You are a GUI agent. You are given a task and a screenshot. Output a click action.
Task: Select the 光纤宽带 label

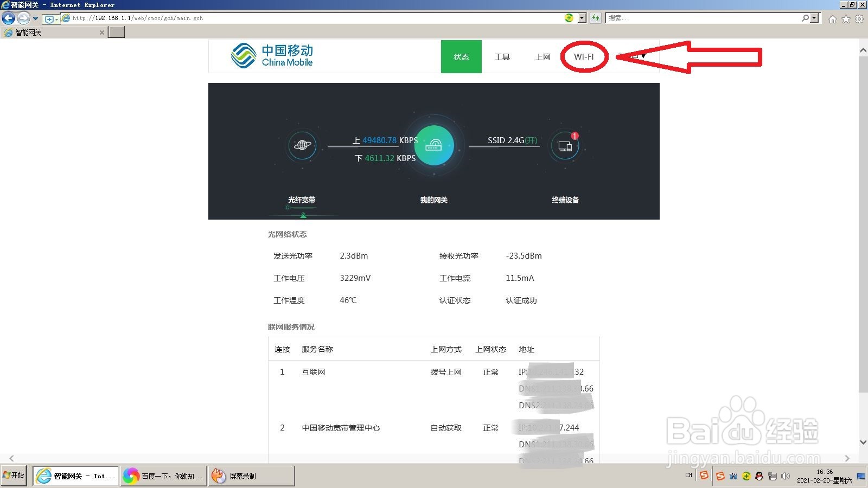point(302,200)
